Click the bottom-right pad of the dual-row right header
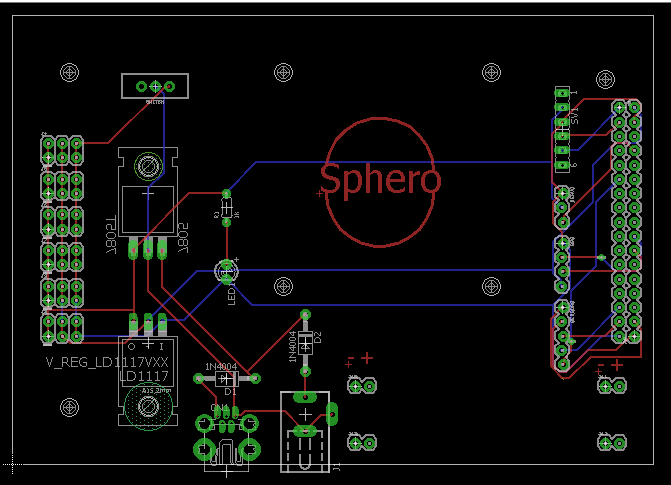The height and width of the screenshot is (485, 671). 634,336
